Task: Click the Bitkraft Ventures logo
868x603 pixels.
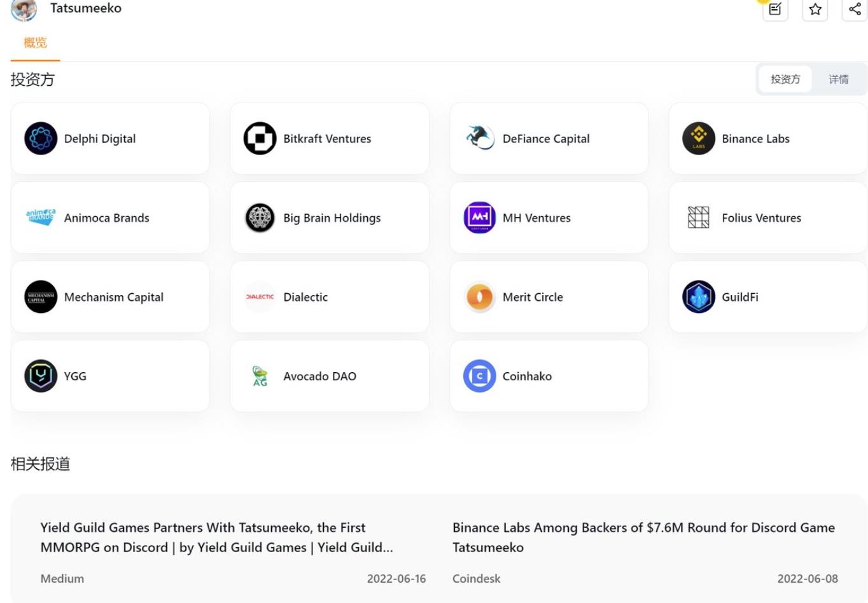Action: click(x=260, y=139)
